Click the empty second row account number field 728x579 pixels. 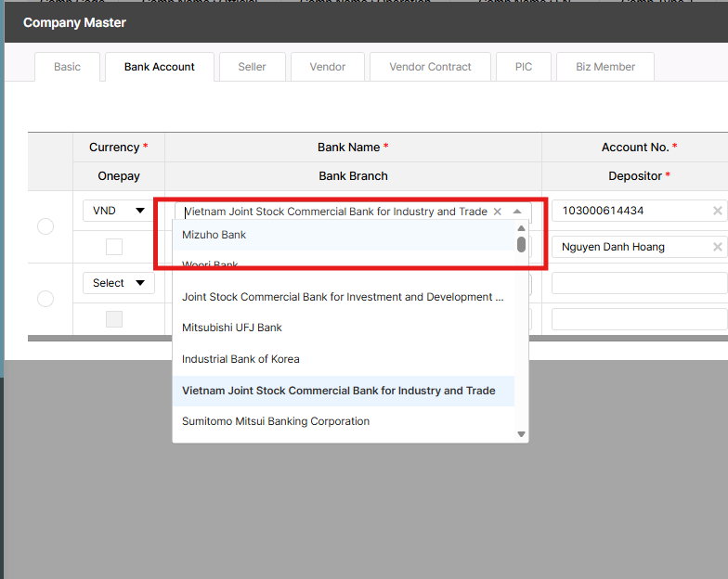tap(637, 283)
